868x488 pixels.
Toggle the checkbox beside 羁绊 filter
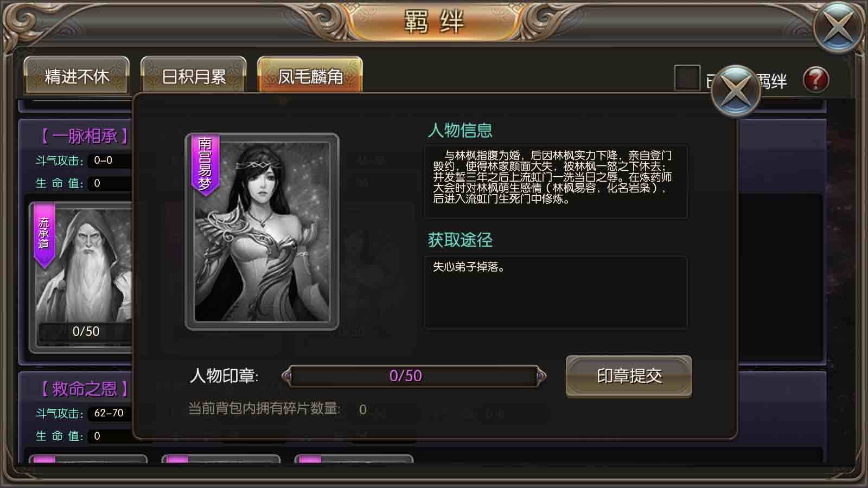pyautogui.click(x=687, y=78)
